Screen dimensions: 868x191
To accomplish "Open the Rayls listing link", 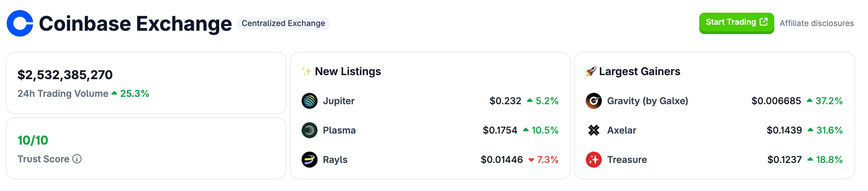I will 335,160.
